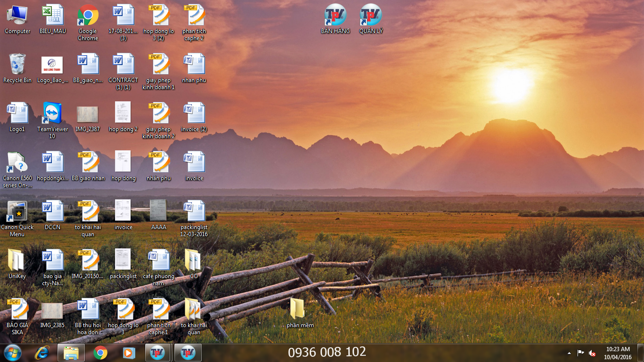Open the phần mềm folder
The width and height of the screenshot is (644, 362).
point(300,313)
